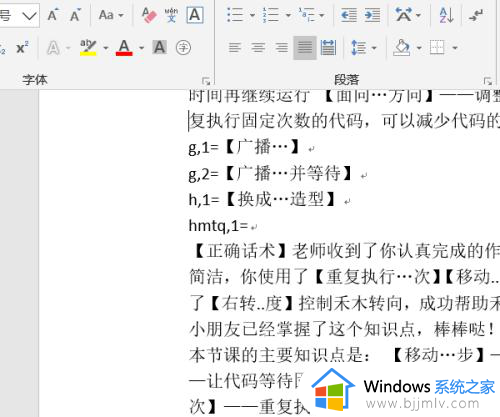Image resolution: width=500 pixels, height=417 pixels.
Task: Clear all formatting eraser icon
Action: [x=149, y=15]
